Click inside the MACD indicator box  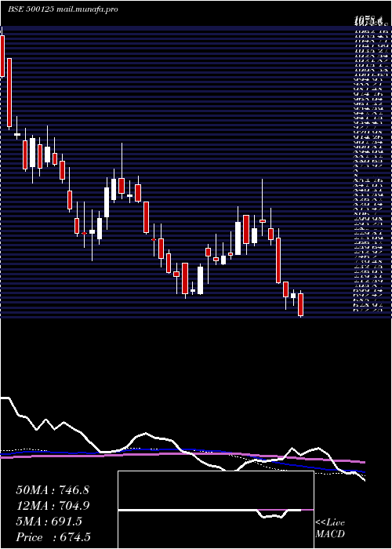click(216, 510)
